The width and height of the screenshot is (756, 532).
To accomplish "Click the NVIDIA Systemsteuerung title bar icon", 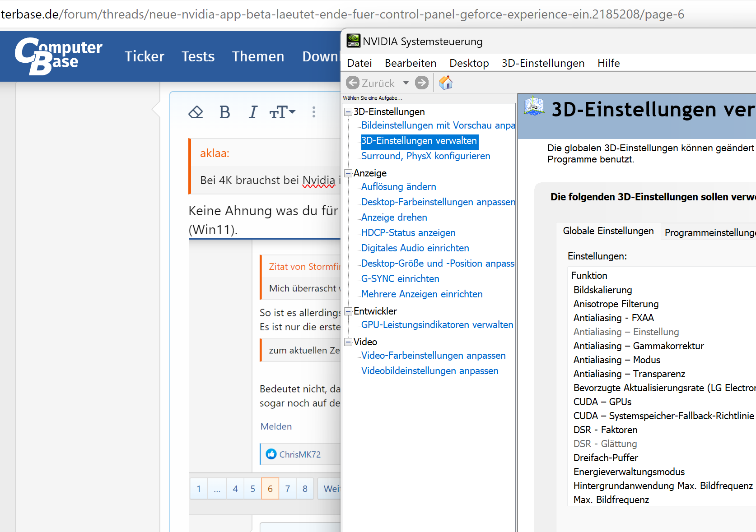I will pos(353,41).
